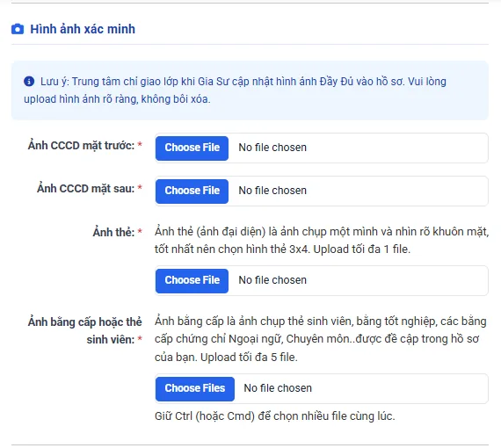Click No file chosen in Ảnh thẻ field
501x448 pixels.
(x=272, y=280)
